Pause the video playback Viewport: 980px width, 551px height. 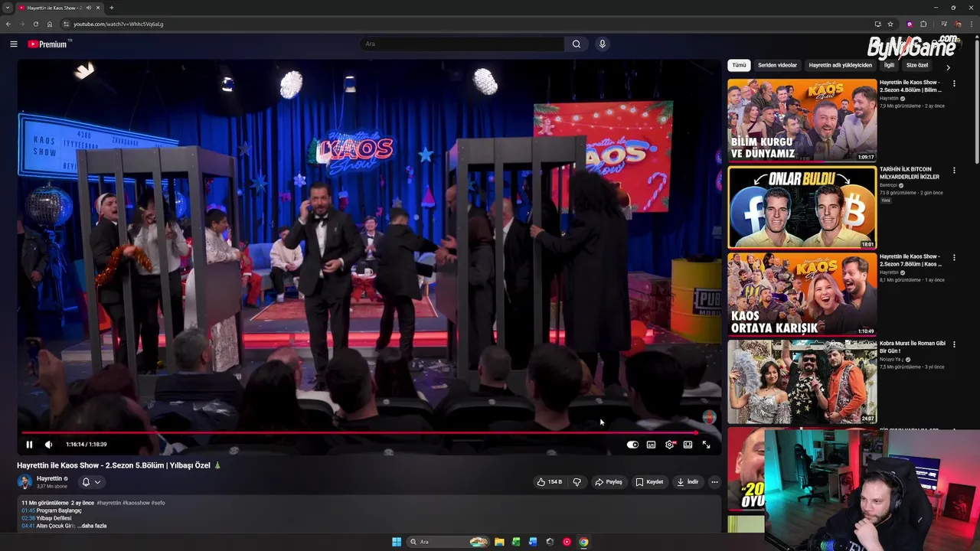[29, 445]
